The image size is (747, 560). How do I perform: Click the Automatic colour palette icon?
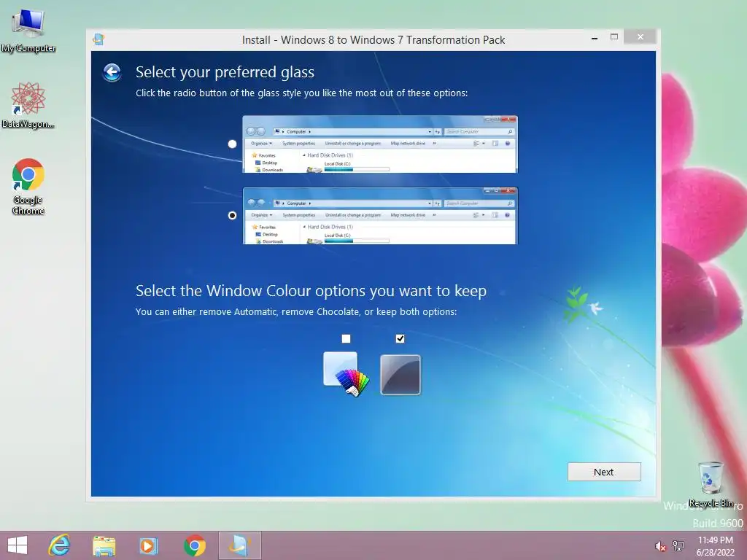point(347,374)
